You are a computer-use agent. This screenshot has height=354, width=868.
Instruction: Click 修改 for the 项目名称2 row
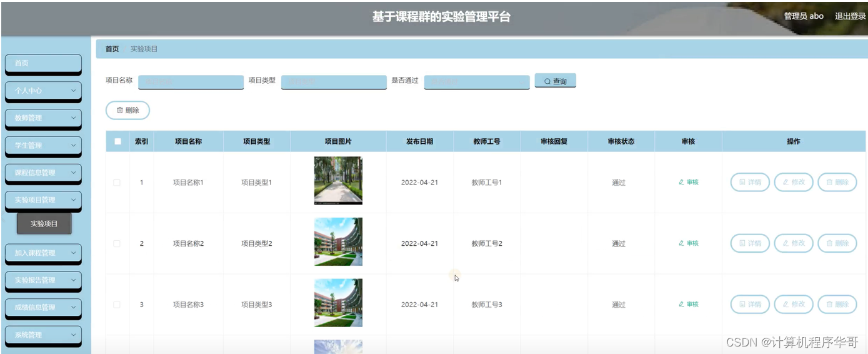pyautogui.click(x=794, y=243)
